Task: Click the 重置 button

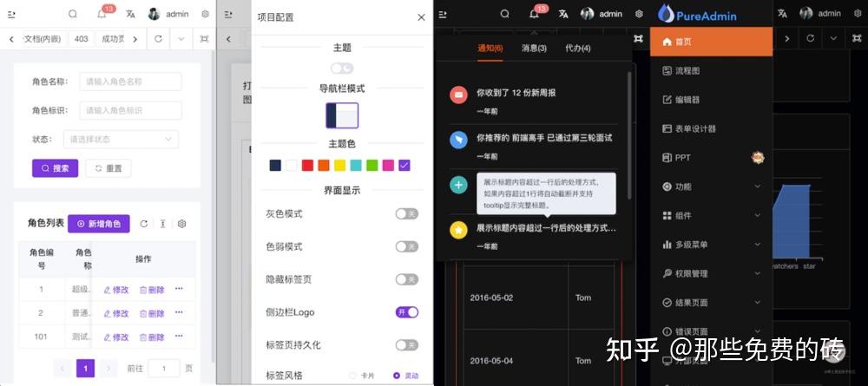Action: (108, 168)
